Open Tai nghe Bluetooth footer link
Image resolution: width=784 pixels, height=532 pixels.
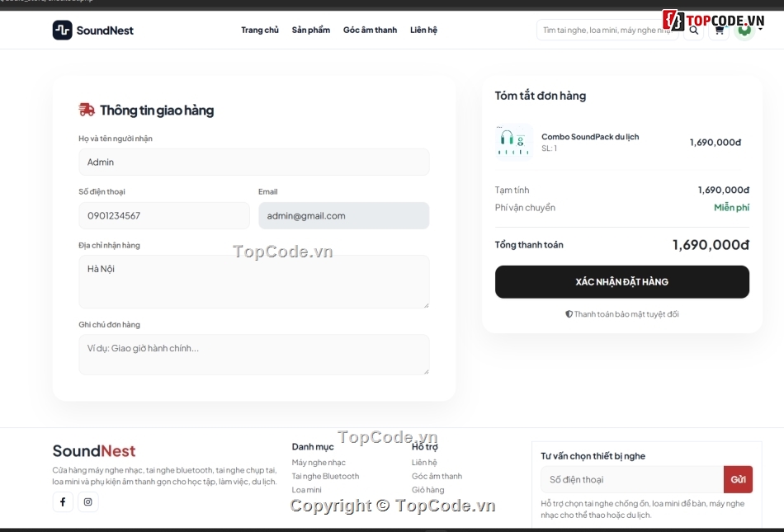[x=325, y=476]
